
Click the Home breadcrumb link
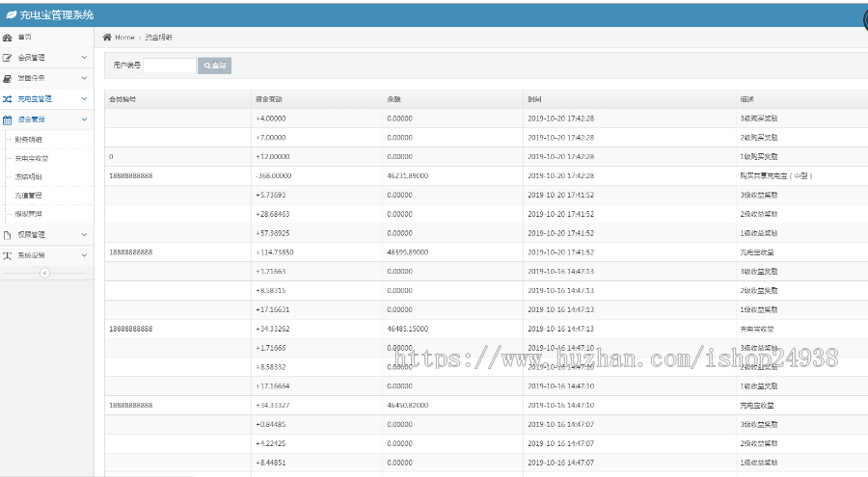coord(124,37)
